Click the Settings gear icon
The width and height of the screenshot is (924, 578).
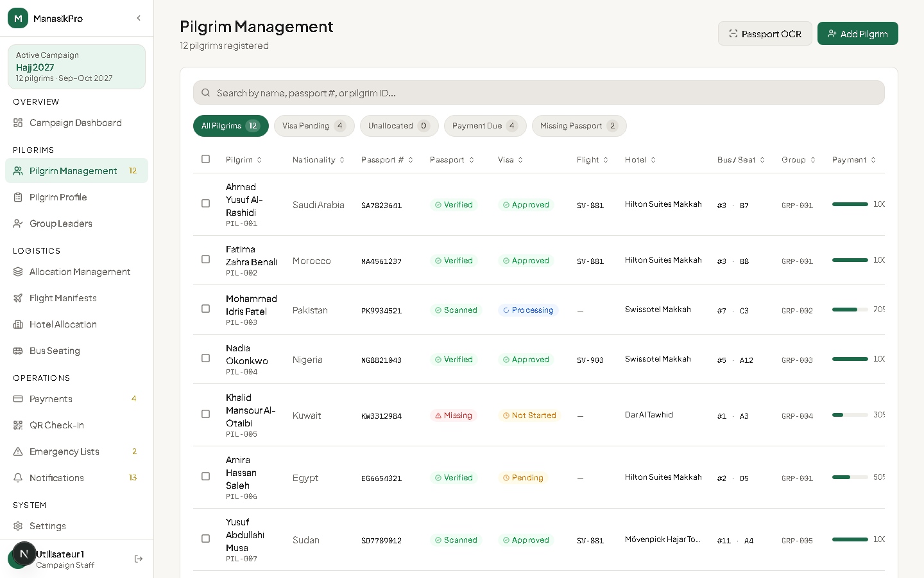(x=18, y=526)
